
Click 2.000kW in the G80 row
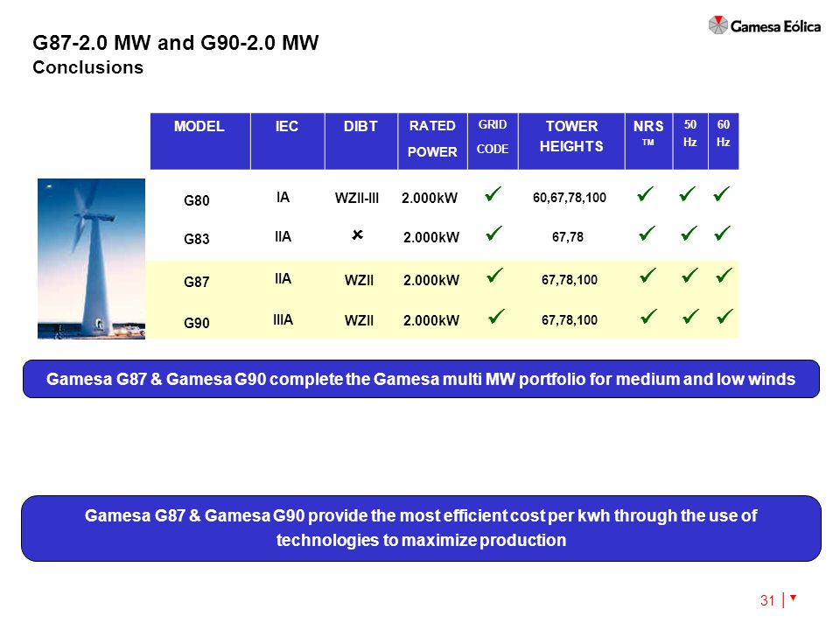pos(430,198)
